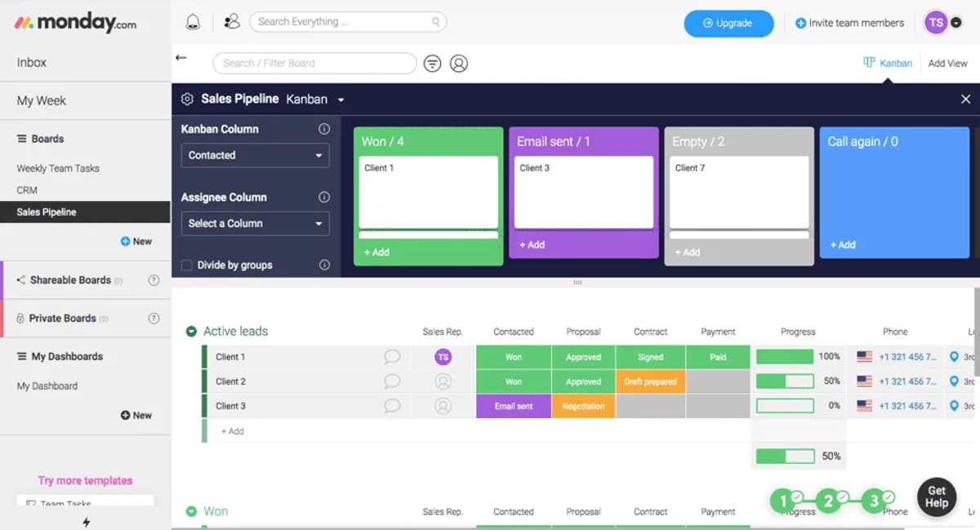Open the CRM board
980x530 pixels.
(x=27, y=190)
